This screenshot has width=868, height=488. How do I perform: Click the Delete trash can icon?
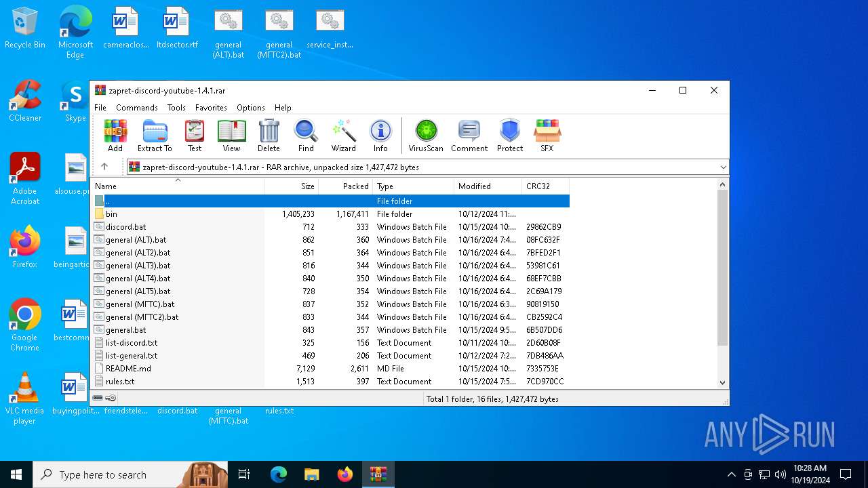click(269, 136)
